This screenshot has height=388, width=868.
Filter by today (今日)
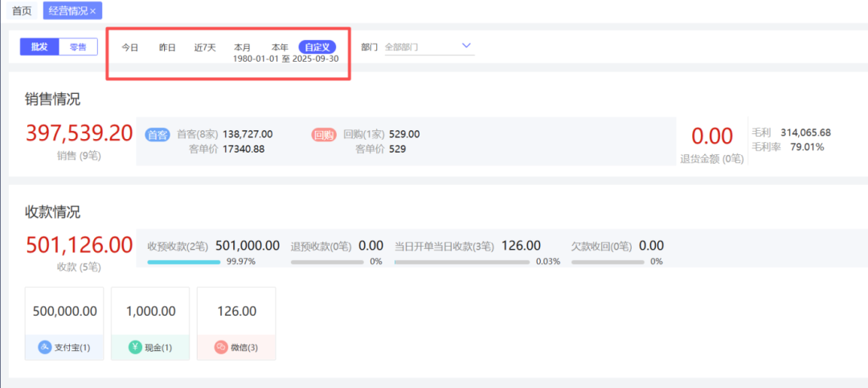(130, 47)
